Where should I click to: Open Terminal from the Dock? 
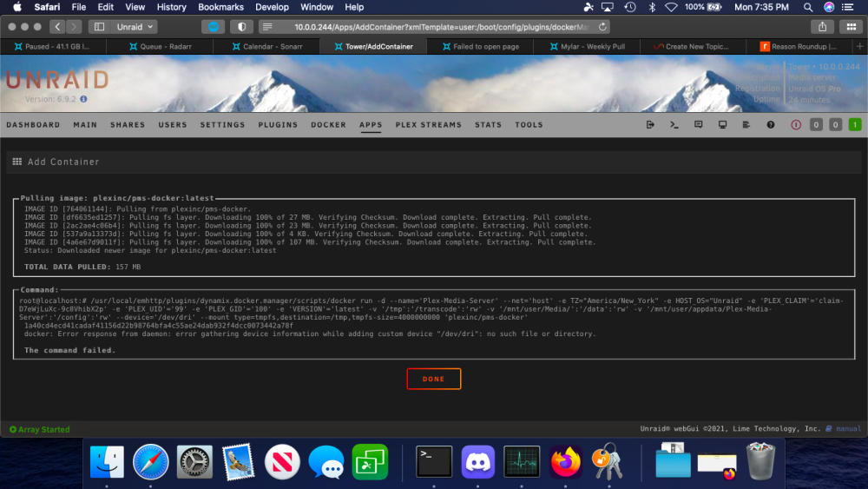pos(434,461)
